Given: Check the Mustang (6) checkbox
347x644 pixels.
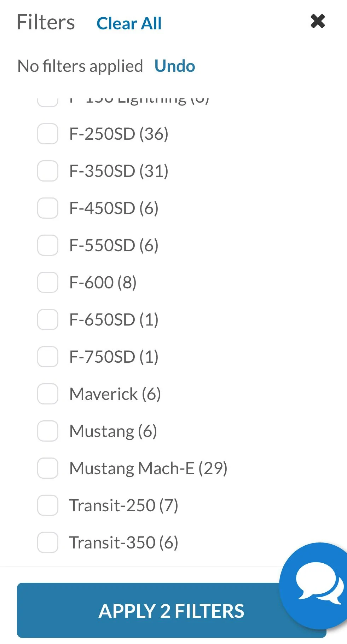Looking at the screenshot, I should coord(48,431).
